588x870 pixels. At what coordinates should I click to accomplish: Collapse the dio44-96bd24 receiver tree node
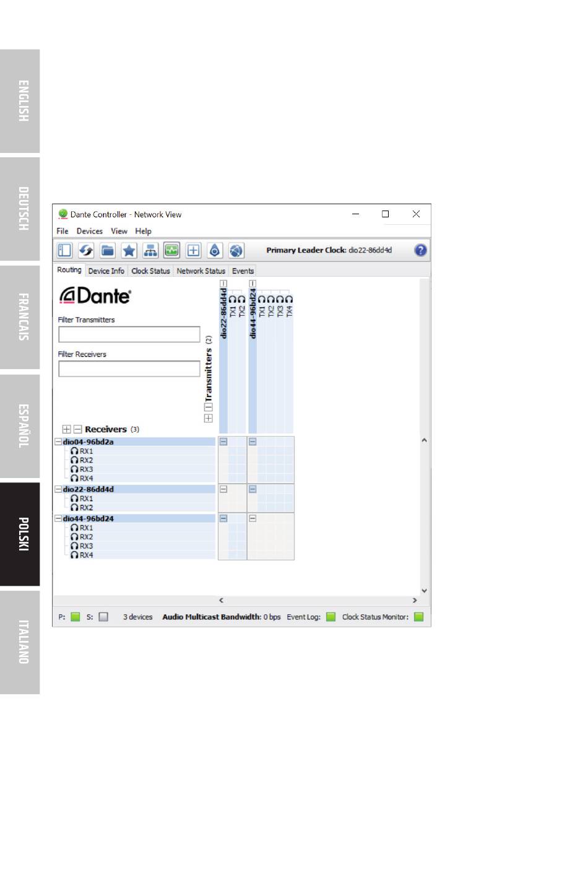coord(58,518)
